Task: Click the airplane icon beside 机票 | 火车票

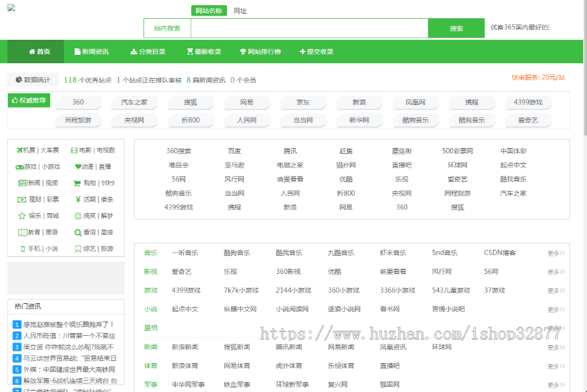Action: tap(20, 150)
